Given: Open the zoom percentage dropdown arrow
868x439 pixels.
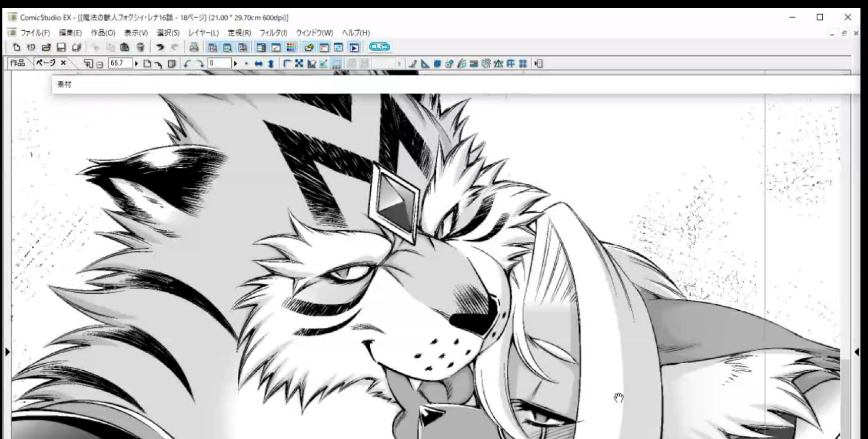Looking at the screenshot, I should (x=136, y=64).
